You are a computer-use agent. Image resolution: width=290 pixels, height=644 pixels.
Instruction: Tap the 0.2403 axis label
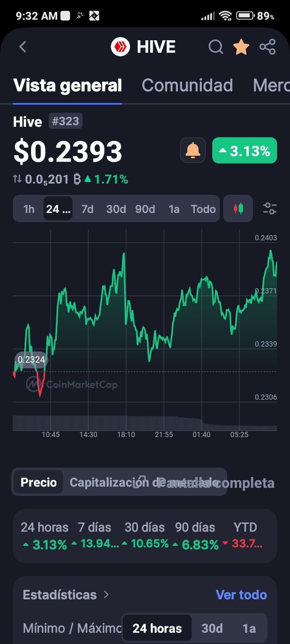266,238
